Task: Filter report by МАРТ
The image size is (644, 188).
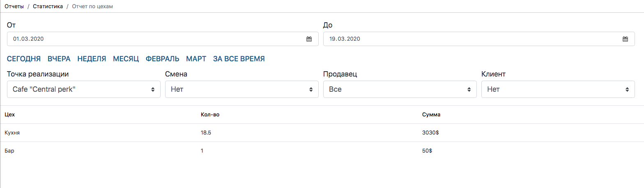Action: 196,59
